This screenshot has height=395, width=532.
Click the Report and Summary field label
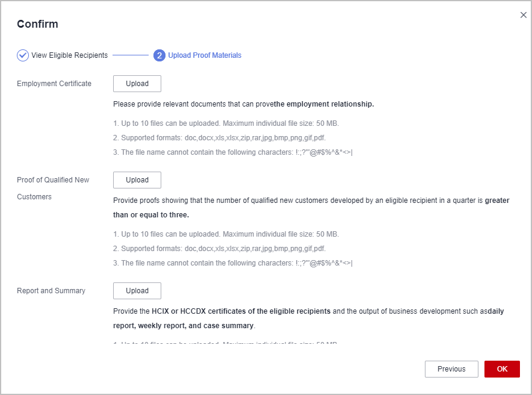click(x=51, y=291)
